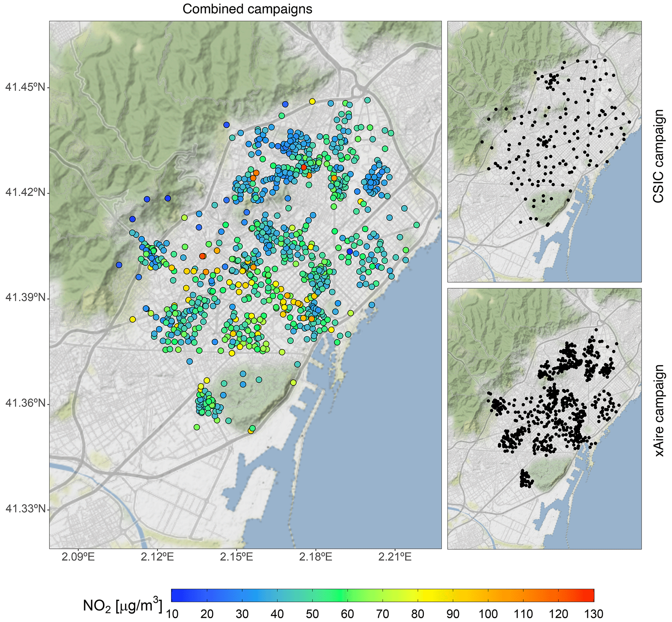Click the 41.45°N latitude tick label
Viewport: 672px width, 622px height.
coord(25,87)
